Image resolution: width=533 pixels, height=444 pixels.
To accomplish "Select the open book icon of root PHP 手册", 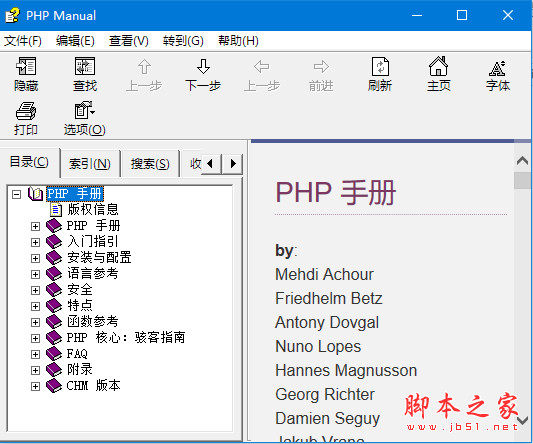I will click(x=35, y=194).
